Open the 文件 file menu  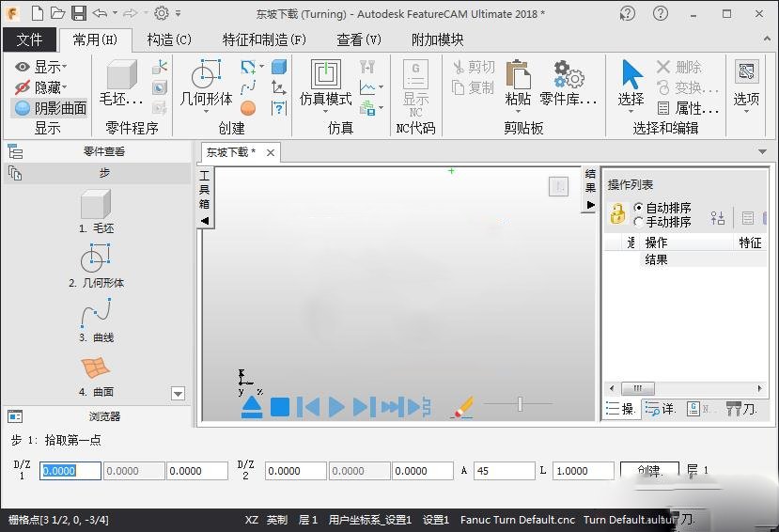click(x=29, y=39)
